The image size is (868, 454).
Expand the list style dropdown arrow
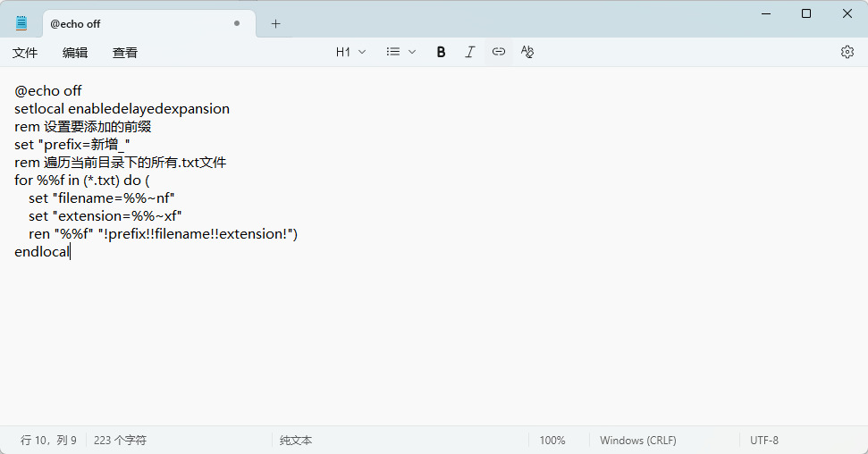pos(412,52)
